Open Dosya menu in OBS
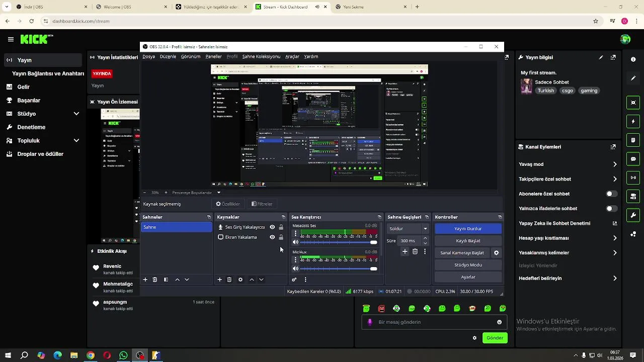This screenshot has width=644, height=362. tap(148, 57)
